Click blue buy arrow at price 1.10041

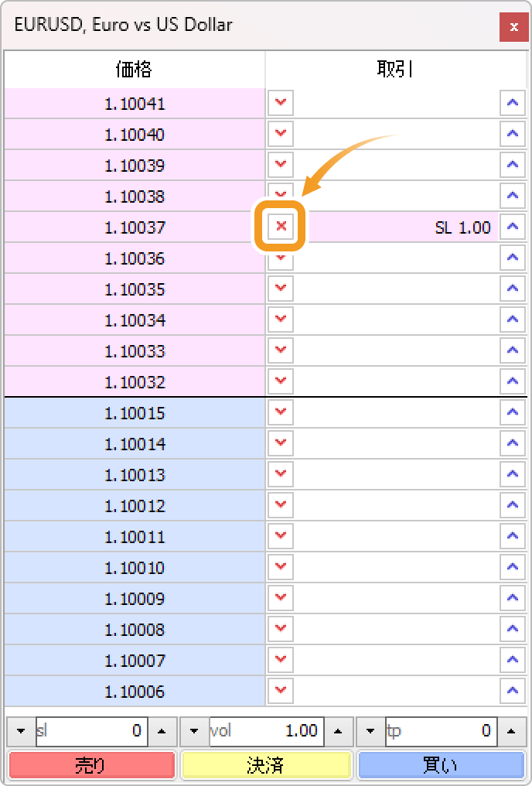coord(512,103)
